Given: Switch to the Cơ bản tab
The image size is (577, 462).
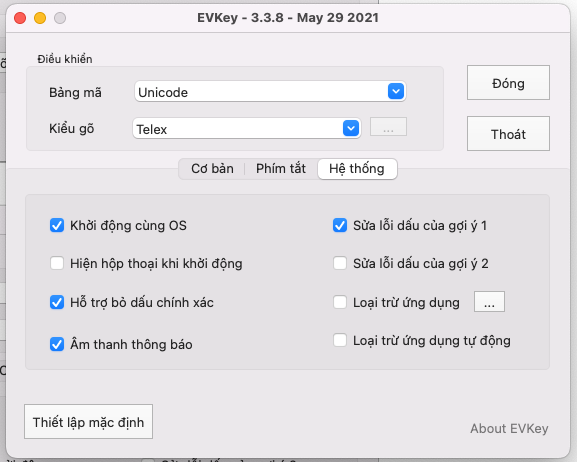Looking at the screenshot, I should (x=212, y=169).
